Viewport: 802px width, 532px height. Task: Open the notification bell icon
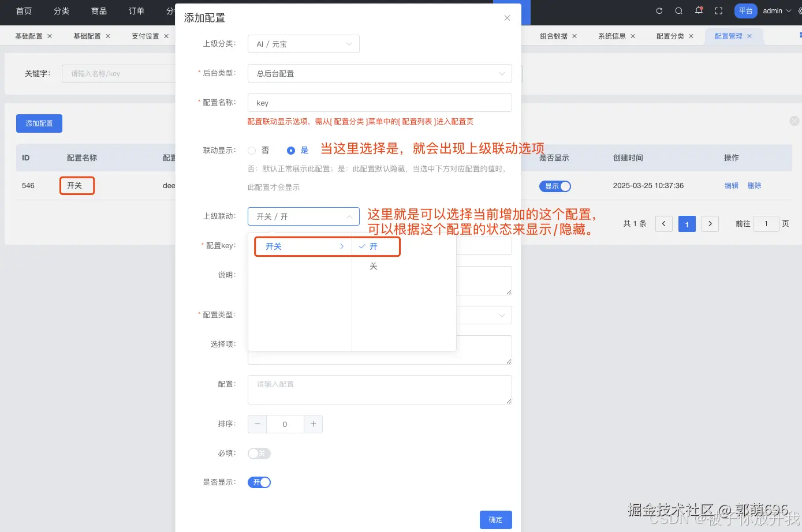(x=699, y=10)
